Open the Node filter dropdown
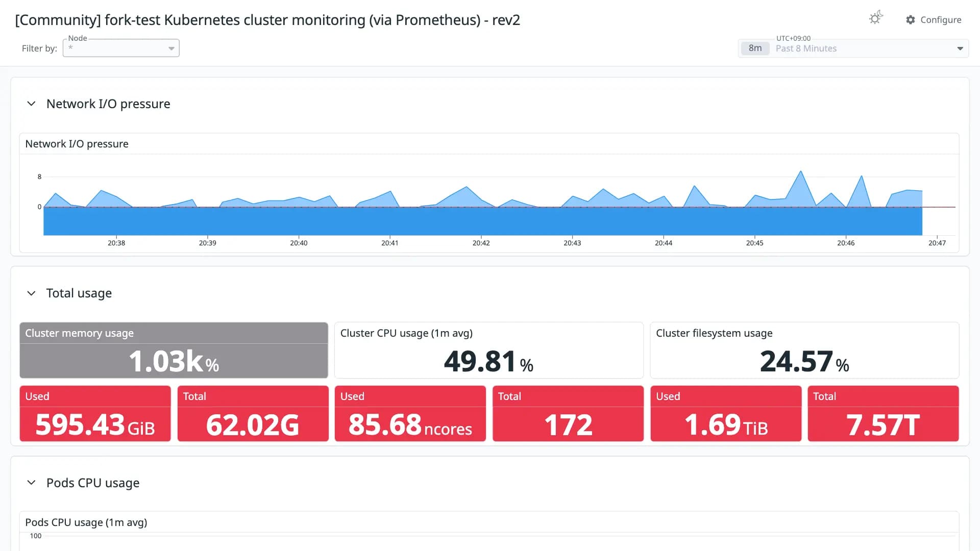This screenshot has width=980, height=551. point(121,48)
